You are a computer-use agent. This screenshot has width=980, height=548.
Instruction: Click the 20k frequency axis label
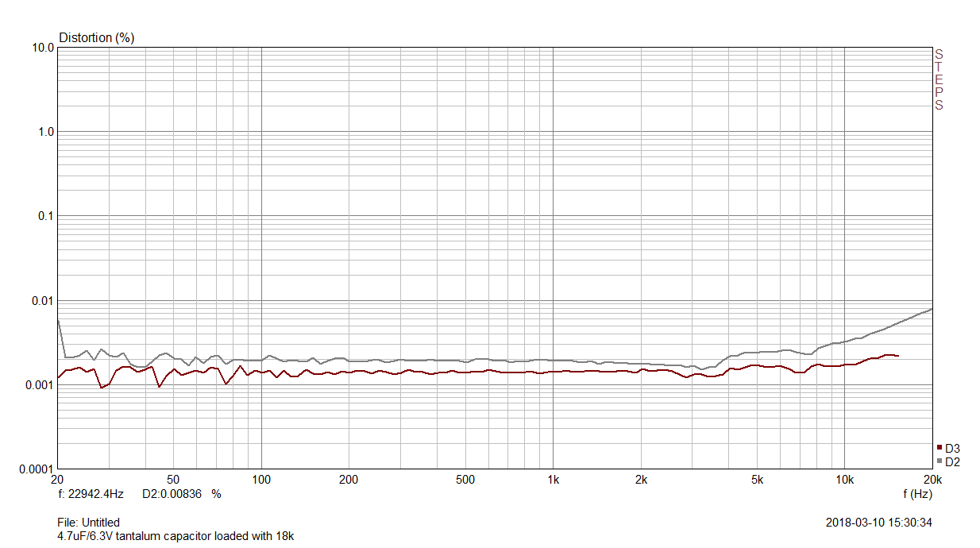(x=932, y=480)
